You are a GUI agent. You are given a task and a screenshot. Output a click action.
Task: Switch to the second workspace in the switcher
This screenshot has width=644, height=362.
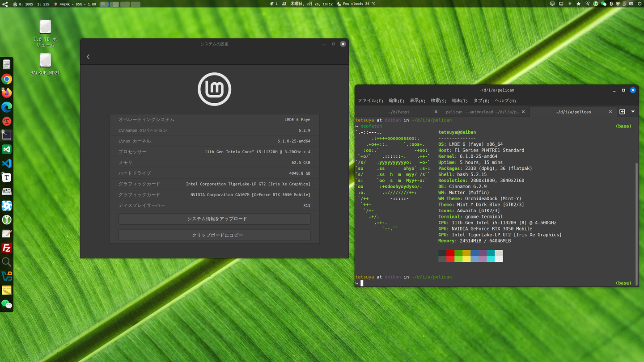(x=114, y=4)
